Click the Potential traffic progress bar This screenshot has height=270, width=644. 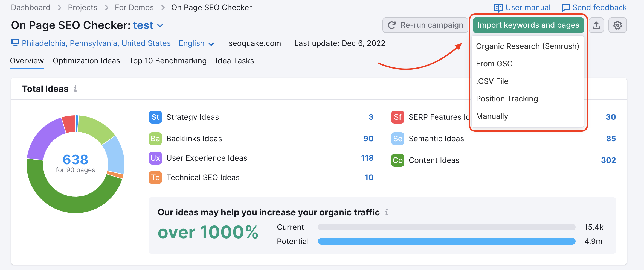pyautogui.click(x=446, y=241)
